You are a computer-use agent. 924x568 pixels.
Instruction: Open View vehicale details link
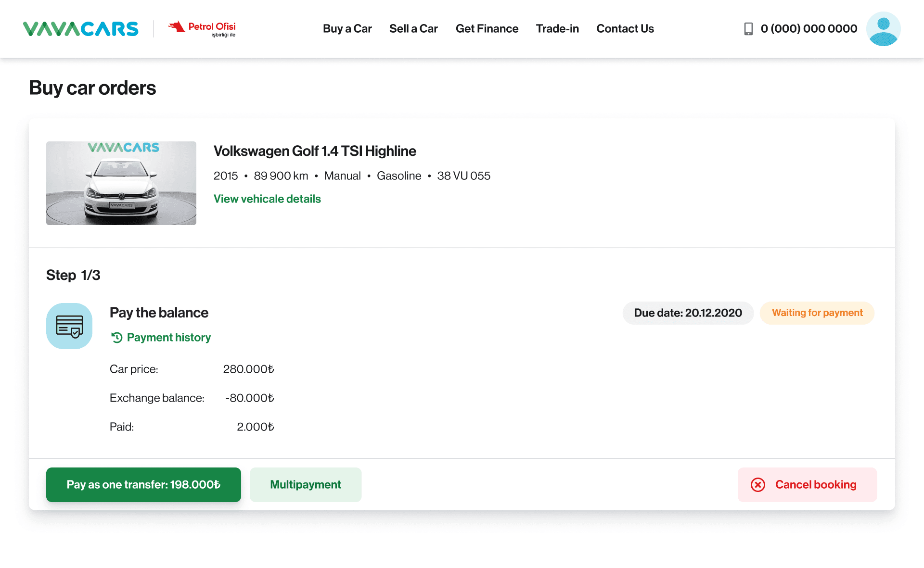[x=267, y=199]
